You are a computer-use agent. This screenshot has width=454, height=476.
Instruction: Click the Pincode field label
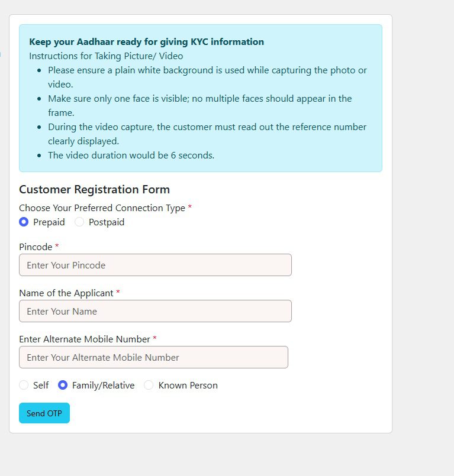36,247
